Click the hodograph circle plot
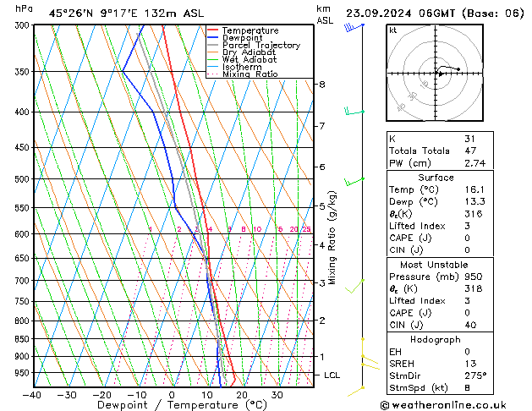This screenshot has height=411, width=532. pyautogui.click(x=438, y=74)
